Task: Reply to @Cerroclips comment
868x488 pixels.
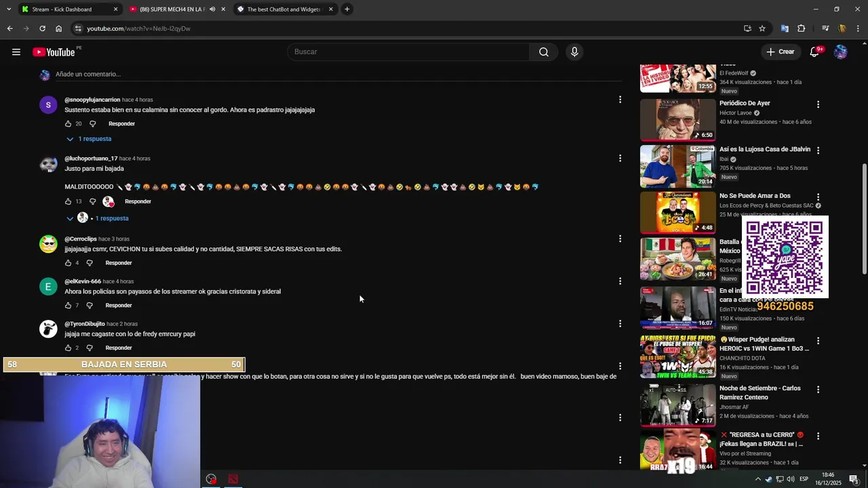Action: coord(119,263)
